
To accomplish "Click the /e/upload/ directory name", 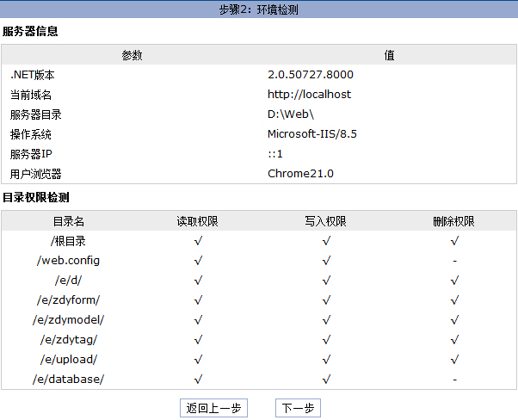I will (x=69, y=360).
